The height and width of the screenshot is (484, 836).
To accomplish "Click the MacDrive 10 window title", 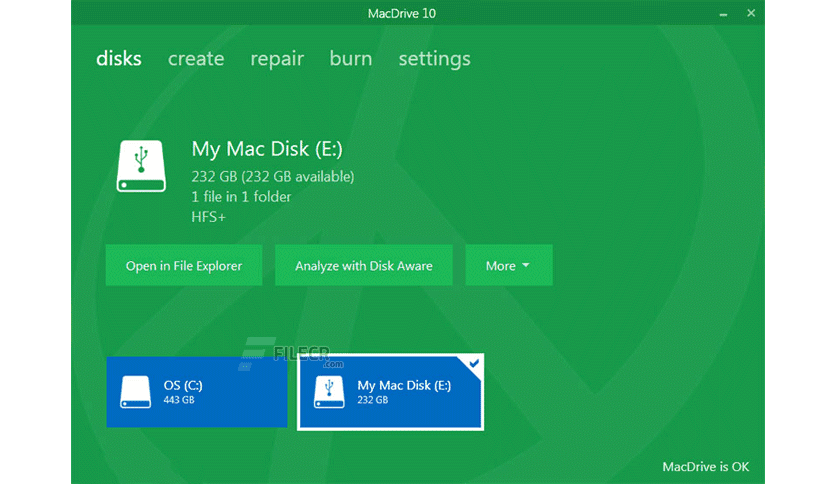I will (x=401, y=13).
